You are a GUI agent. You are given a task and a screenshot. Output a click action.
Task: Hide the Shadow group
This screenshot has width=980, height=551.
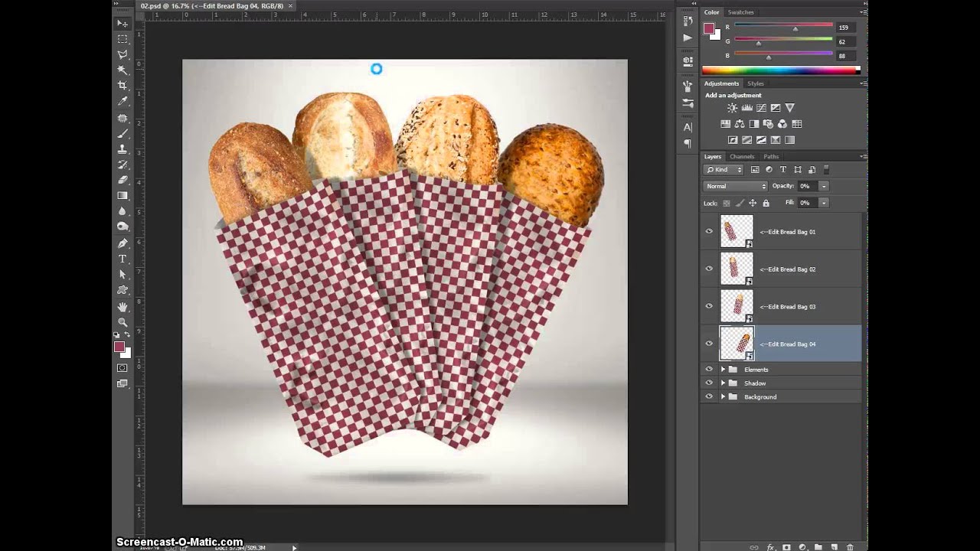point(709,383)
